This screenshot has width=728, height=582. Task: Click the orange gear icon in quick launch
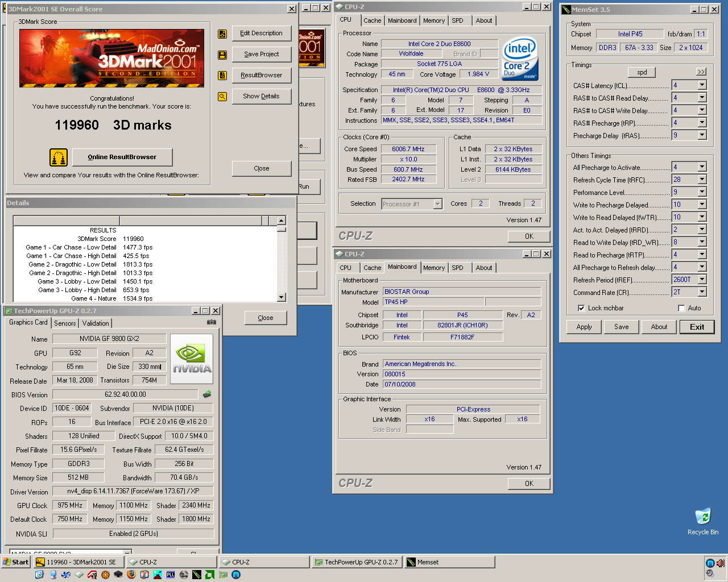(105, 575)
